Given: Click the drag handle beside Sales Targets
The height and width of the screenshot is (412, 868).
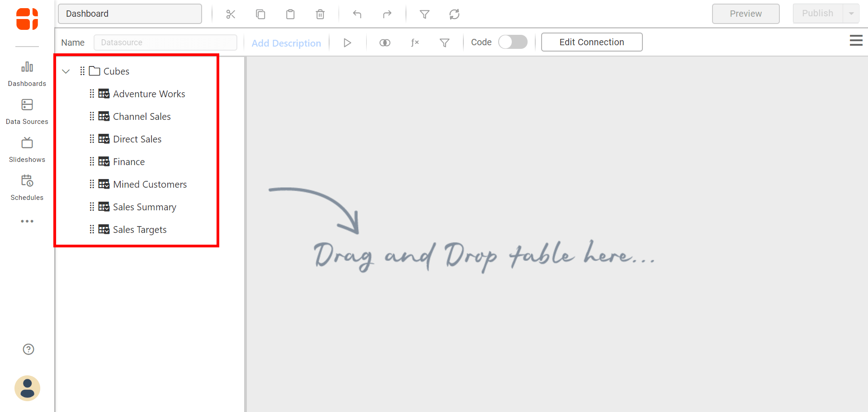Looking at the screenshot, I should point(92,229).
